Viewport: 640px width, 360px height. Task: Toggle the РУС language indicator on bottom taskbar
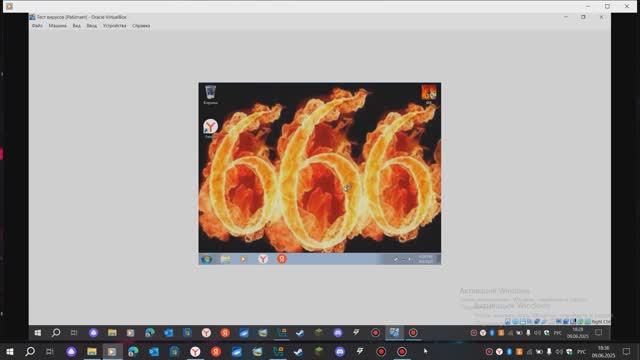(x=581, y=352)
